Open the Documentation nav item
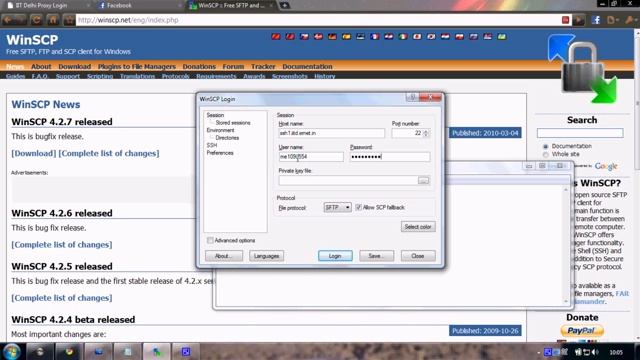Viewport: 640px width, 360px height. pyautogui.click(x=307, y=66)
